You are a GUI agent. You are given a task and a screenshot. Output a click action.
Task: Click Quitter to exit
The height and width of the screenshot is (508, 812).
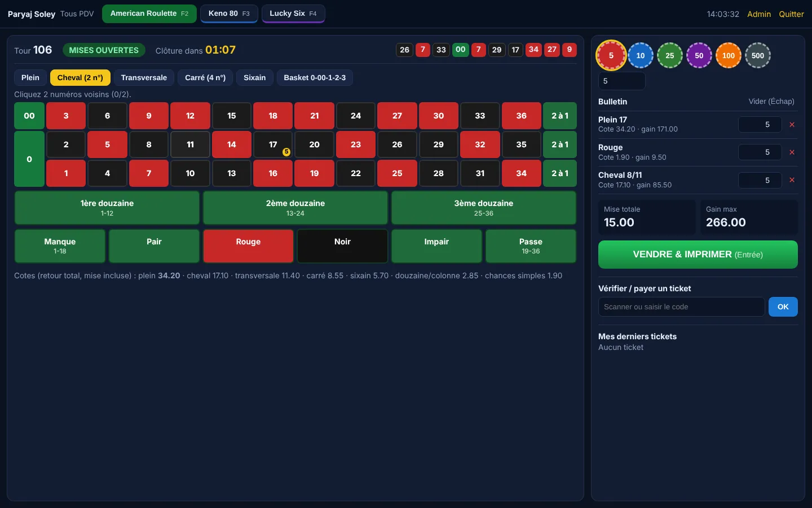[x=791, y=14]
